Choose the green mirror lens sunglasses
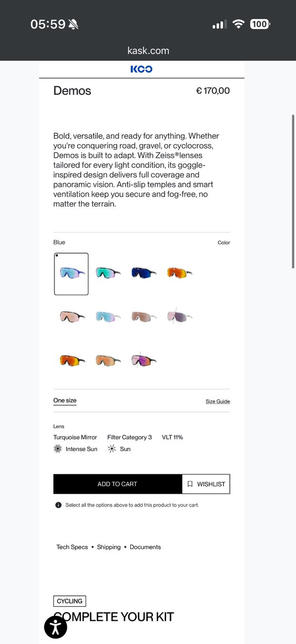296x644 pixels. pyautogui.click(x=108, y=272)
